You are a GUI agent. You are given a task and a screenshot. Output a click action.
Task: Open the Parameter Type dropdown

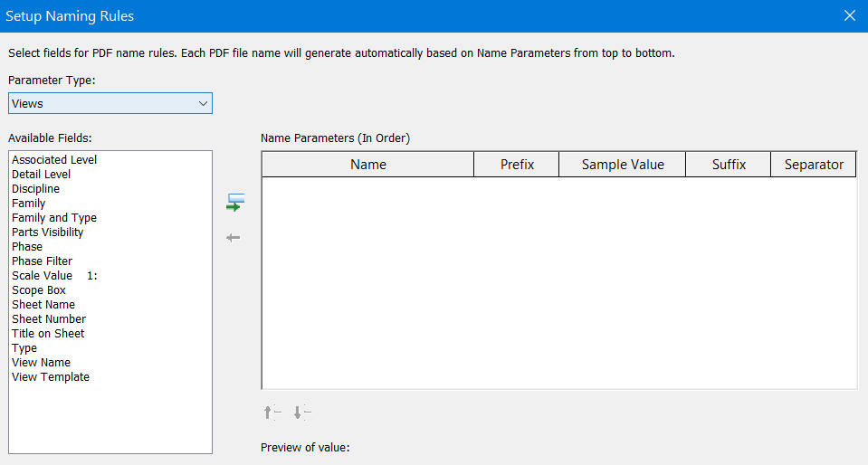[x=110, y=103]
